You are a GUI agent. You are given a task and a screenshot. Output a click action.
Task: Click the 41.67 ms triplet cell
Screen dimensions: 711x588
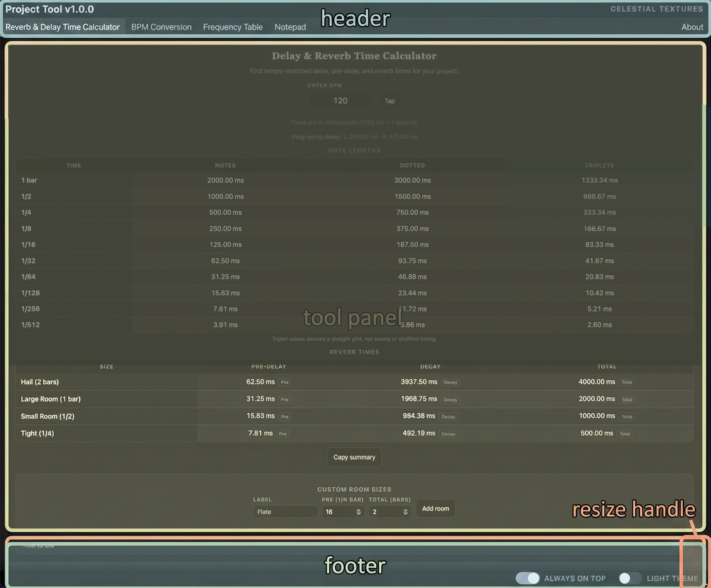(600, 261)
